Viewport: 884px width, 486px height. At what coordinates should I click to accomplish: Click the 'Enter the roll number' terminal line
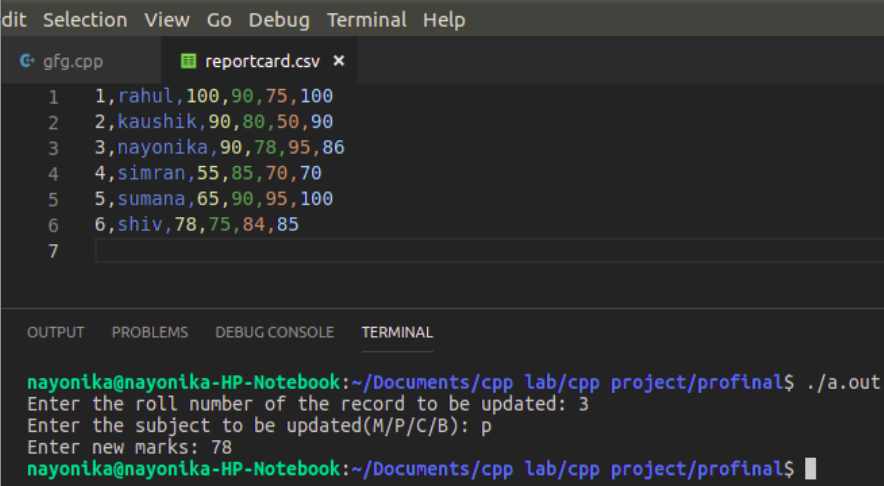(308, 404)
